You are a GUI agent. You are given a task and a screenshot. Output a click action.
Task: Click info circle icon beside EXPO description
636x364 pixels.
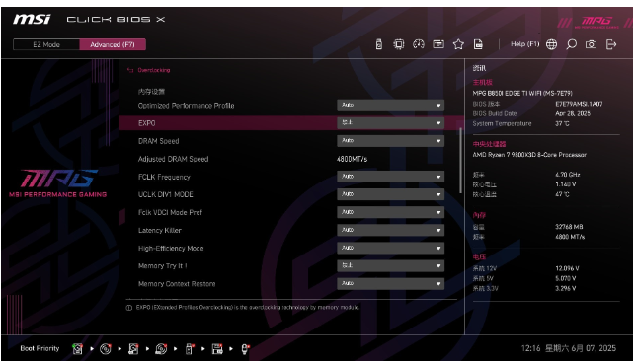[x=129, y=308]
